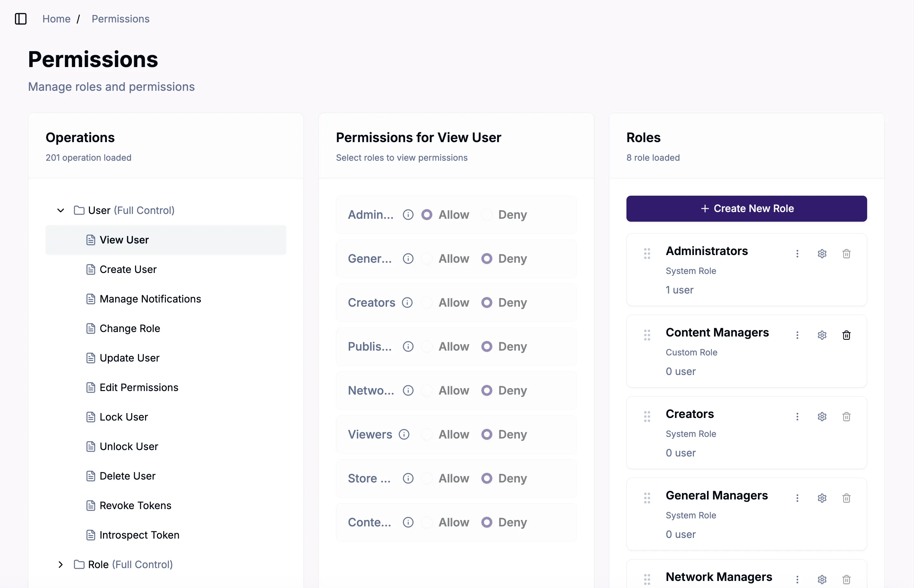
Task: Delete the Content Managers role
Action: click(846, 335)
